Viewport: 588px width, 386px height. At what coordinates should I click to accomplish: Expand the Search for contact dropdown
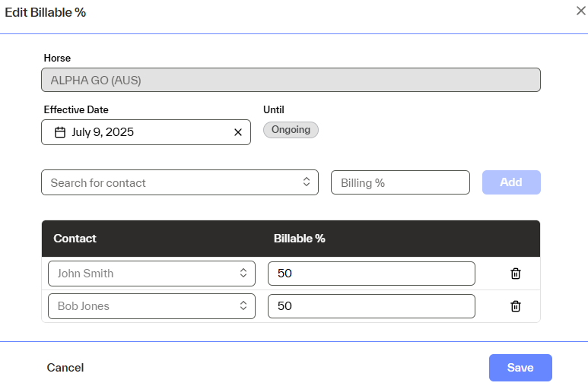click(306, 182)
